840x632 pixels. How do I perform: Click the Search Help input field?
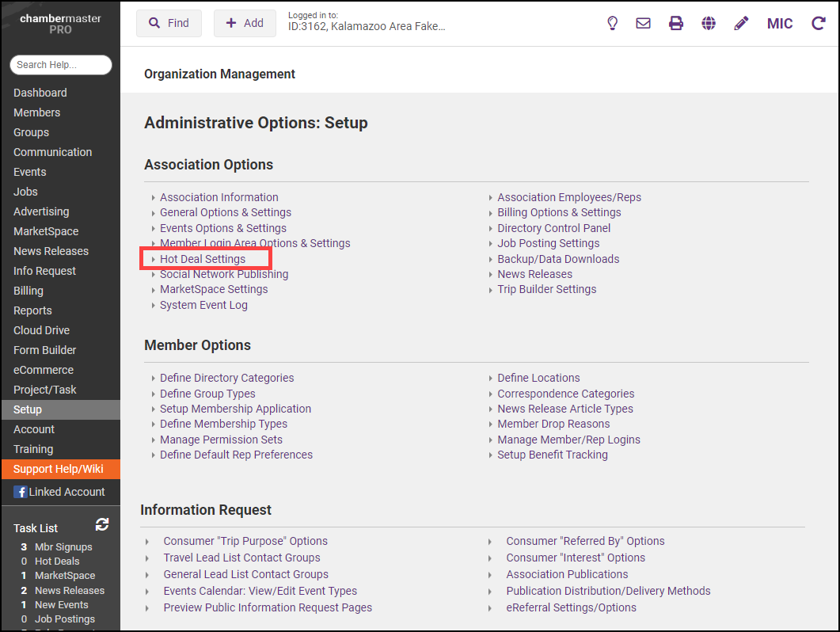(60, 65)
